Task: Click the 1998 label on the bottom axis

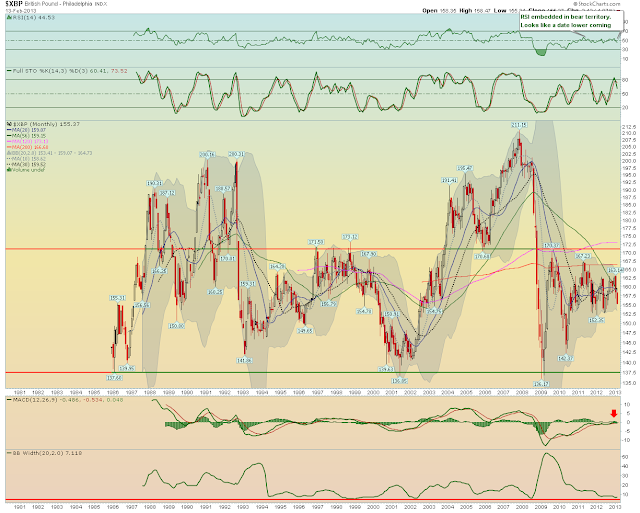Action: tap(336, 507)
